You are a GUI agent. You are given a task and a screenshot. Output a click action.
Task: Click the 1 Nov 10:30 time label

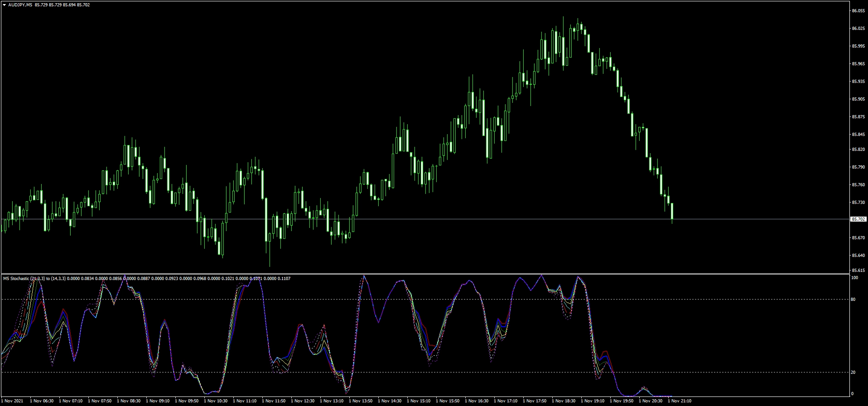(x=216, y=401)
